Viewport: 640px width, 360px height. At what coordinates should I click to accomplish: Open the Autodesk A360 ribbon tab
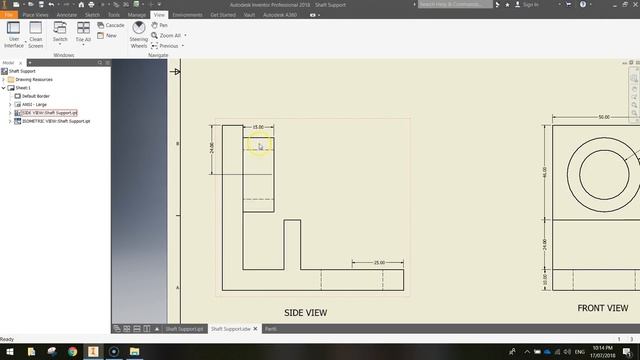coord(280,15)
